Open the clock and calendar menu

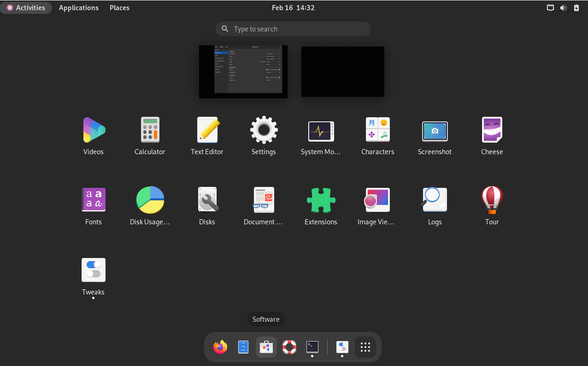(x=293, y=7)
